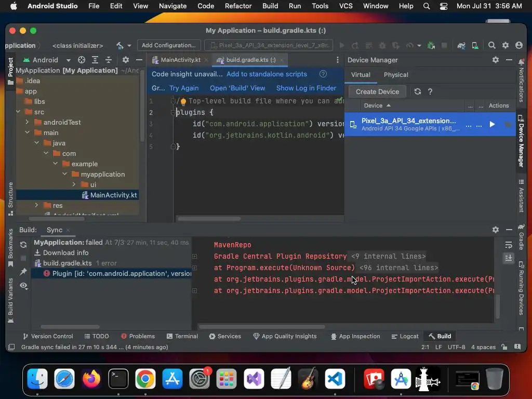Click the Sync Project with Gradle Files elephant icon
This screenshot has width=532, height=399.
(x=461, y=46)
